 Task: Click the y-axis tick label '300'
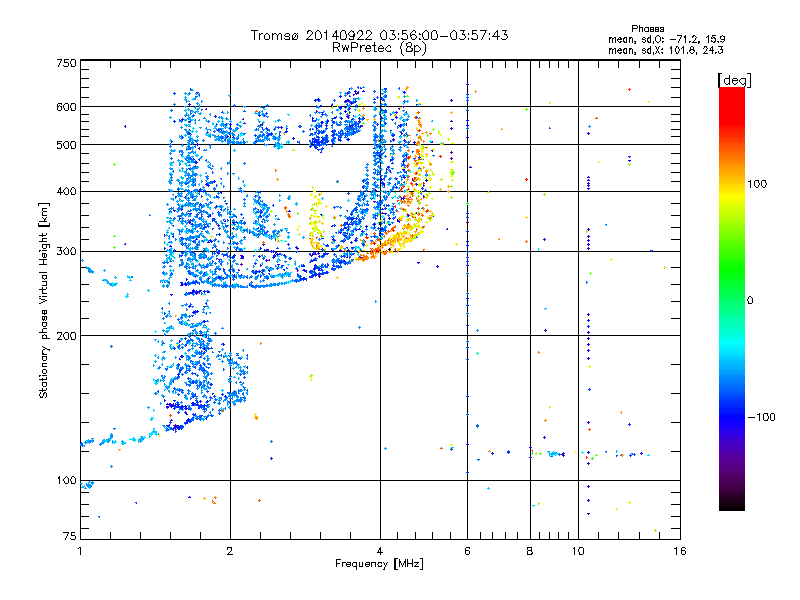66,251
